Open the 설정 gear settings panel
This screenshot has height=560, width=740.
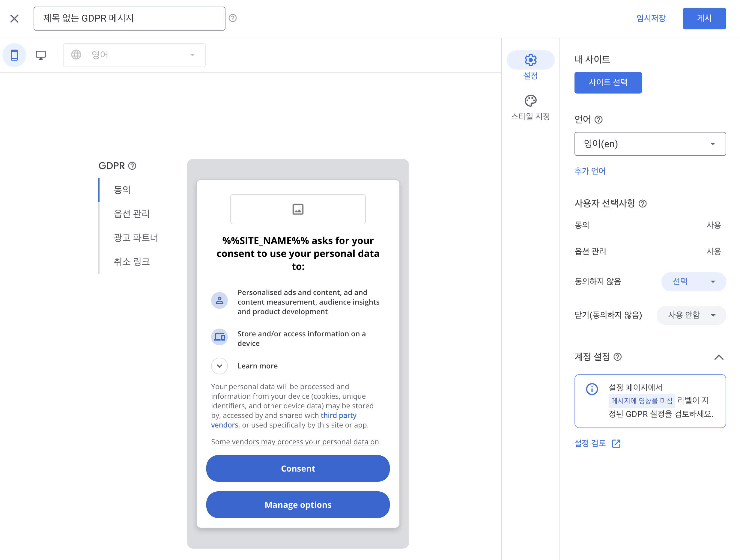coord(530,66)
